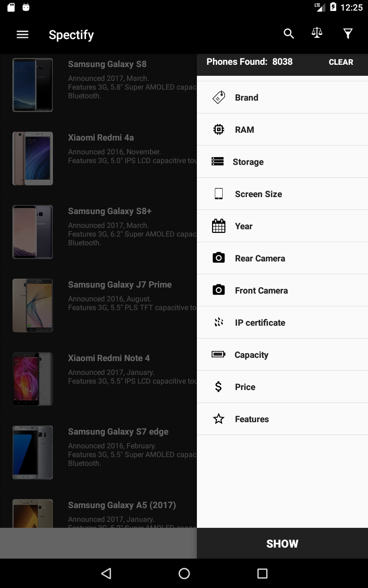This screenshot has width=368, height=588.
Task: Open the RAM filter
Action: tap(282, 130)
